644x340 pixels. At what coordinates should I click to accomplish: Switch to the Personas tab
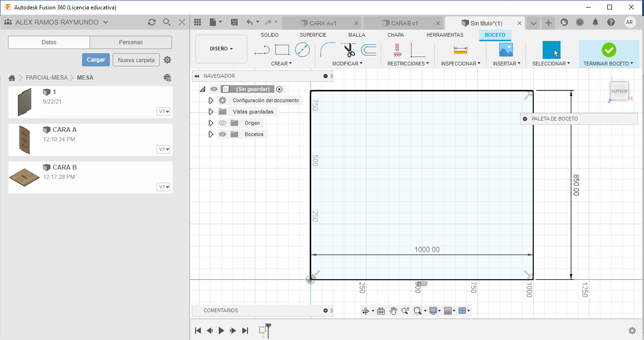[x=131, y=42]
